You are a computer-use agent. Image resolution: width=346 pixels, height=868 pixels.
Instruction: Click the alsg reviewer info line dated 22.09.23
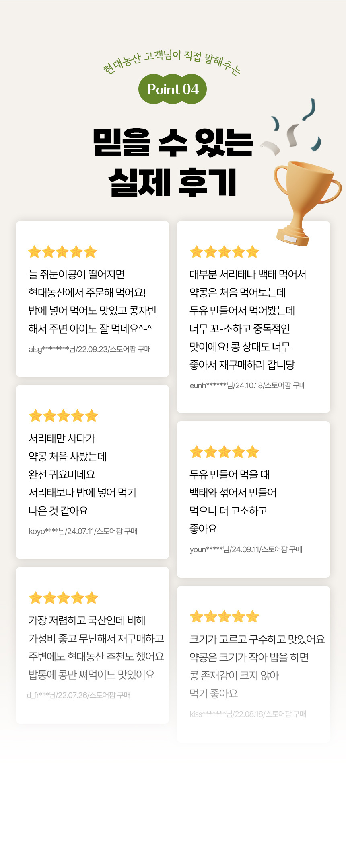point(90,349)
